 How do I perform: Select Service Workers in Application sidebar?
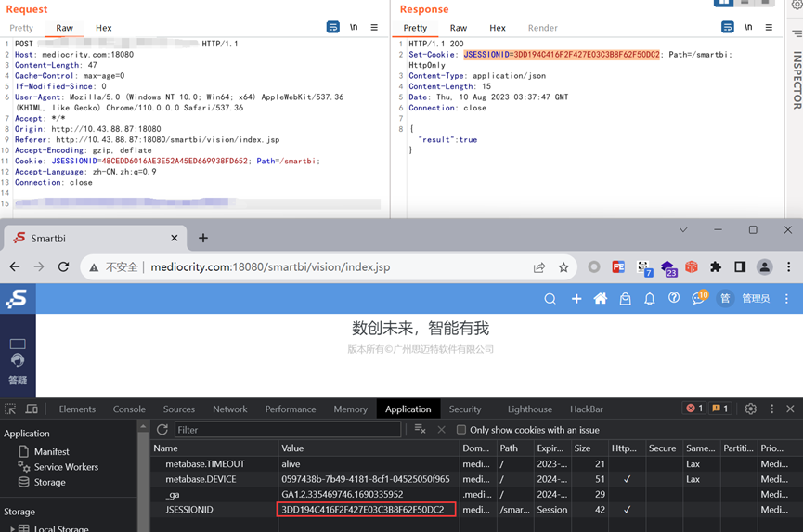click(x=66, y=467)
